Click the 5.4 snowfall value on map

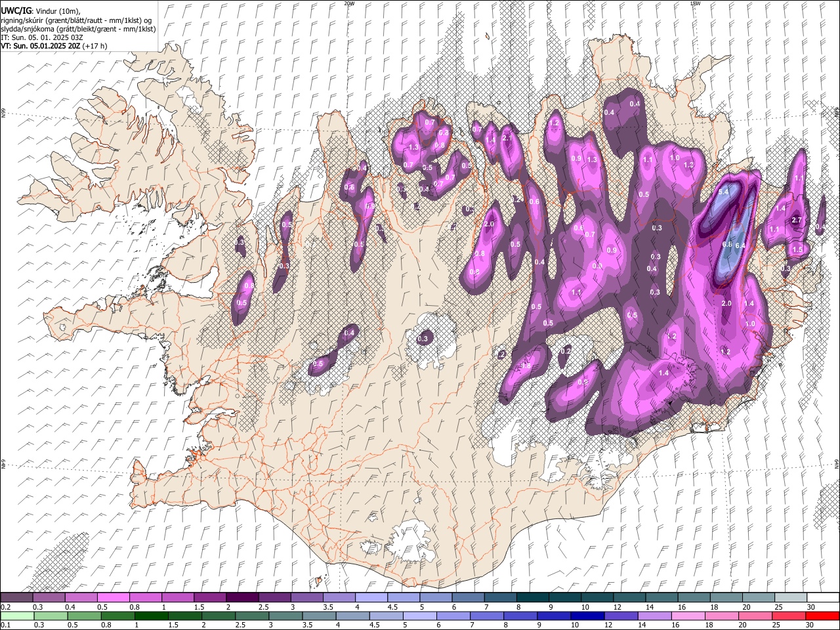(x=724, y=192)
